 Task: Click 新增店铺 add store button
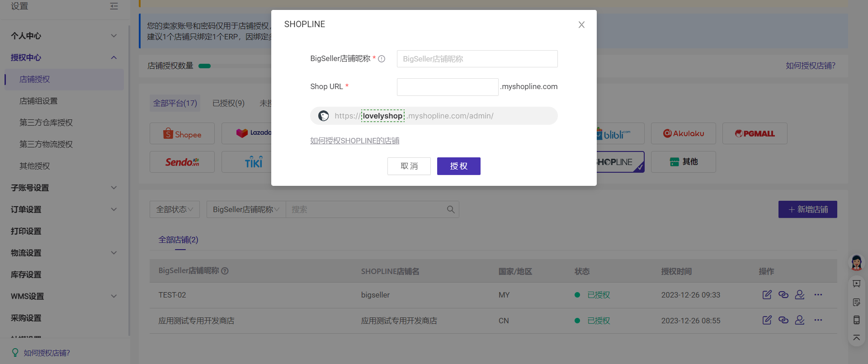808,209
